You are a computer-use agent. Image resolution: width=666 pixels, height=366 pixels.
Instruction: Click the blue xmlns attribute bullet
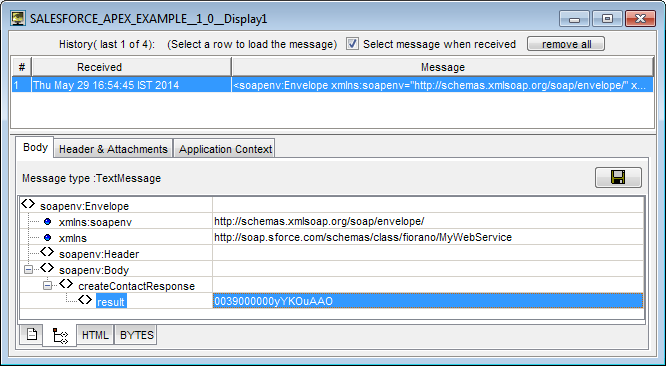[48, 237]
